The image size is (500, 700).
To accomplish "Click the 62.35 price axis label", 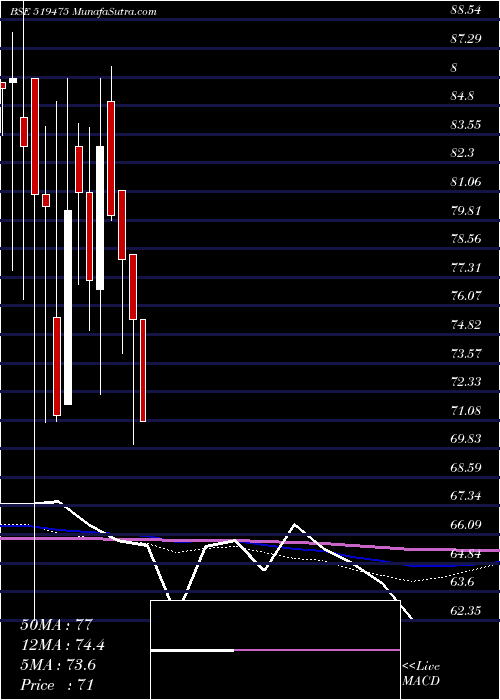I will [466, 611].
